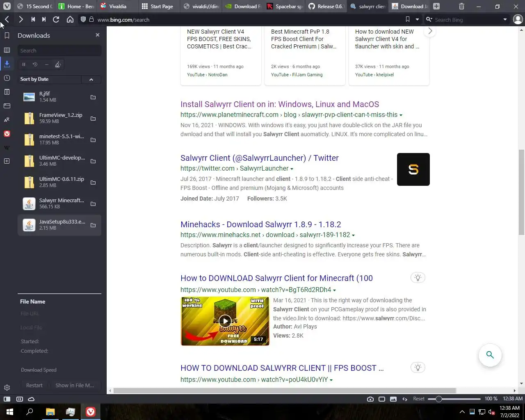
Task: Open Vivaldi main menu logo
Action: coord(7,6)
